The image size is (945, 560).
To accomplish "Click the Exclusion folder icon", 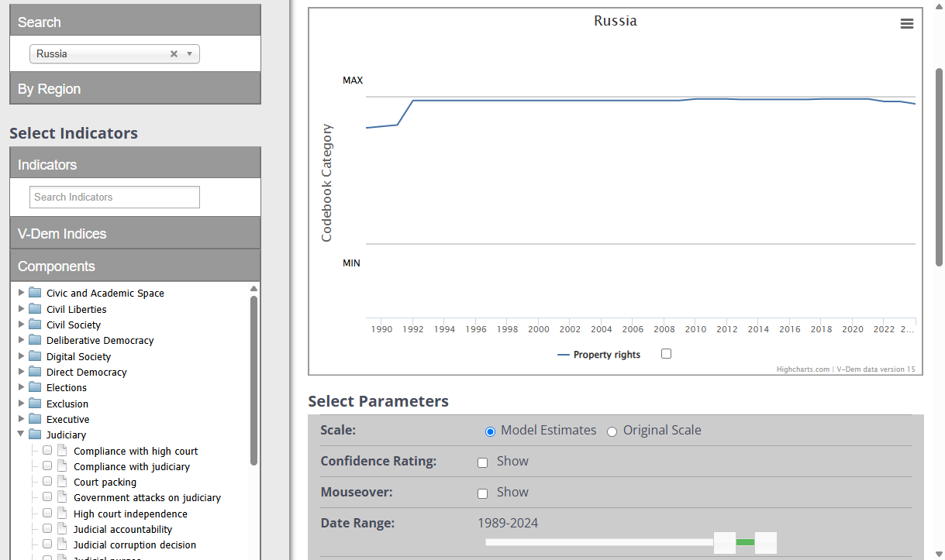I will coord(35,404).
